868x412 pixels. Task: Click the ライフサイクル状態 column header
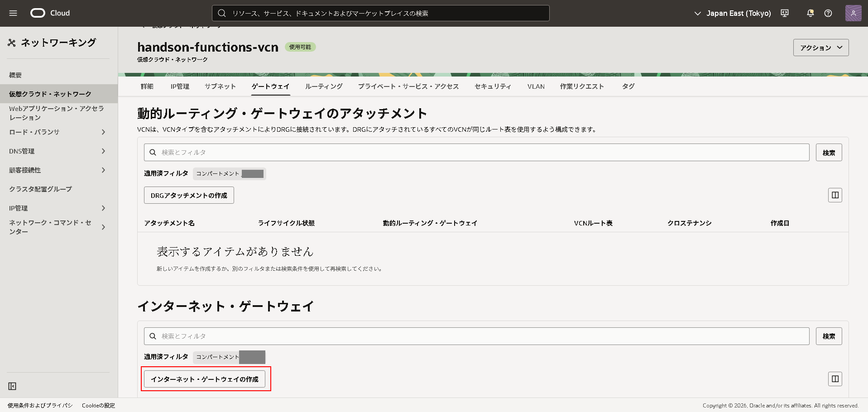286,223
